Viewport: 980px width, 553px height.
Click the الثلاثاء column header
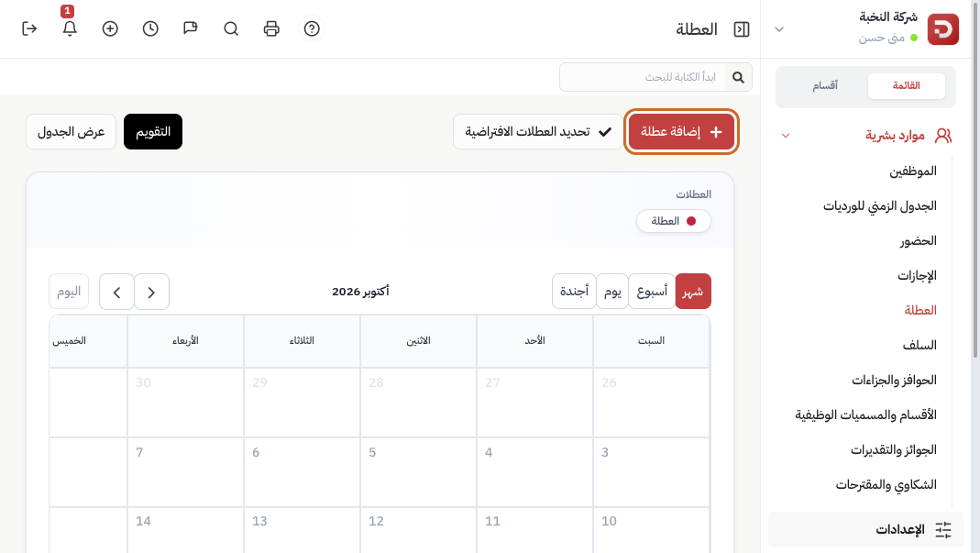pyautogui.click(x=302, y=341)
